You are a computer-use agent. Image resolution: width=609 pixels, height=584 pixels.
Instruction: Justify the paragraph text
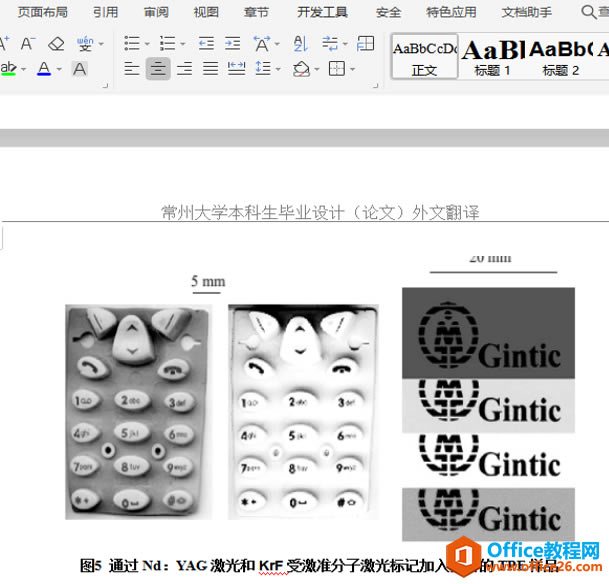[x=211, y=69]
